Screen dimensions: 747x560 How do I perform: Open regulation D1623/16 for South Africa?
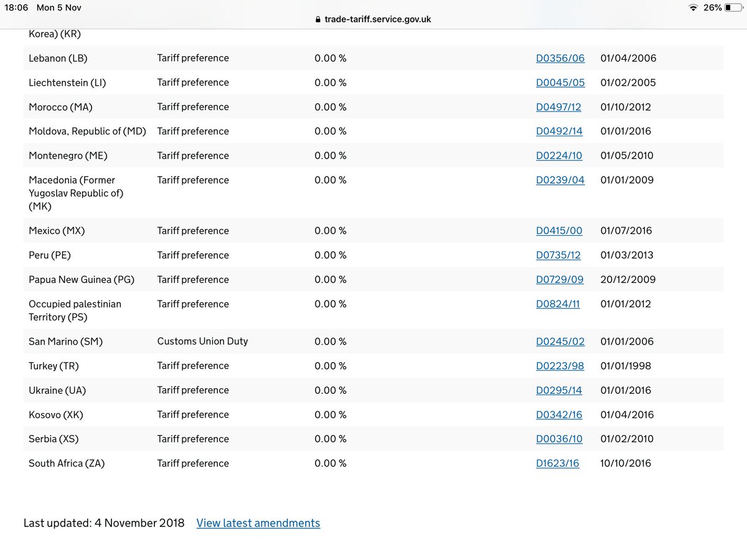[x=557, y=463]
